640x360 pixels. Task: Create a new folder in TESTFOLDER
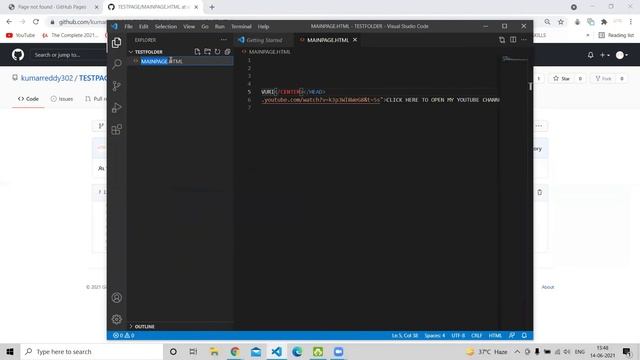pos(207,51)
